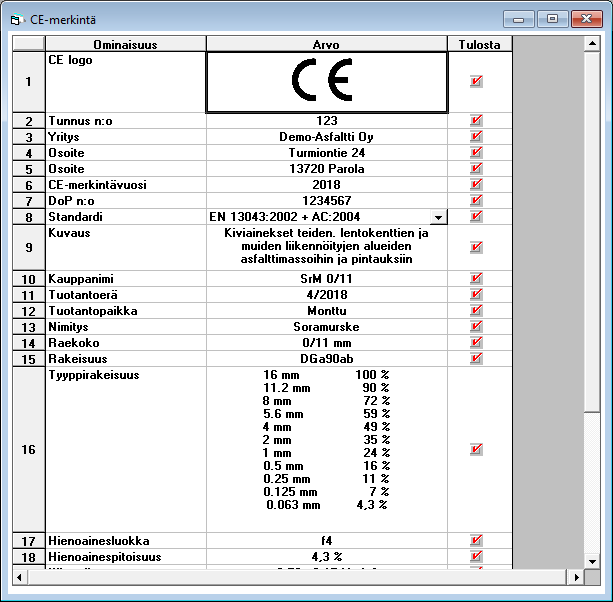Toggle Tulosta checkbox for Nimitys row
Image resolution: width=613 pixels, height=602 pixels.
tap(476, 327)
